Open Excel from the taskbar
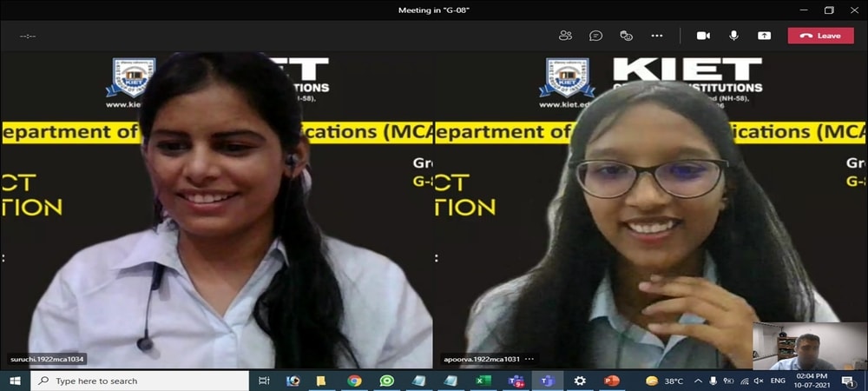Viewport: 868px width, 391px height. coord(483,381)
